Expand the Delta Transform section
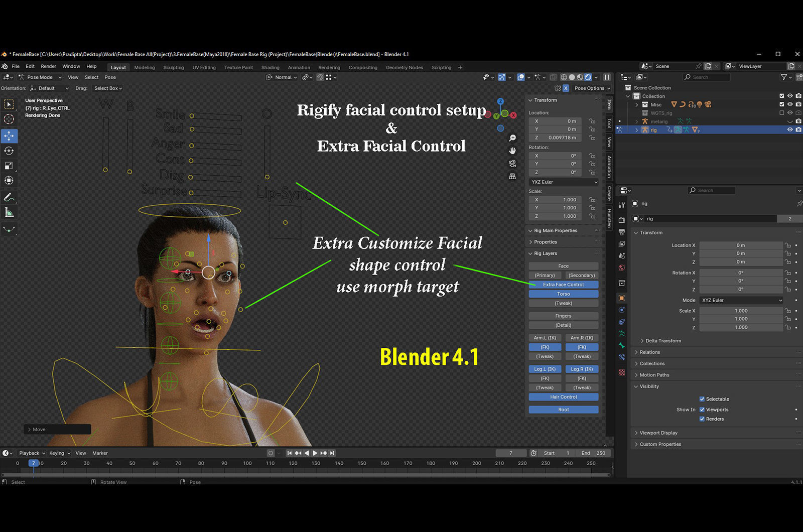Viewport: 803px width, 532px height. coord(662,341)
